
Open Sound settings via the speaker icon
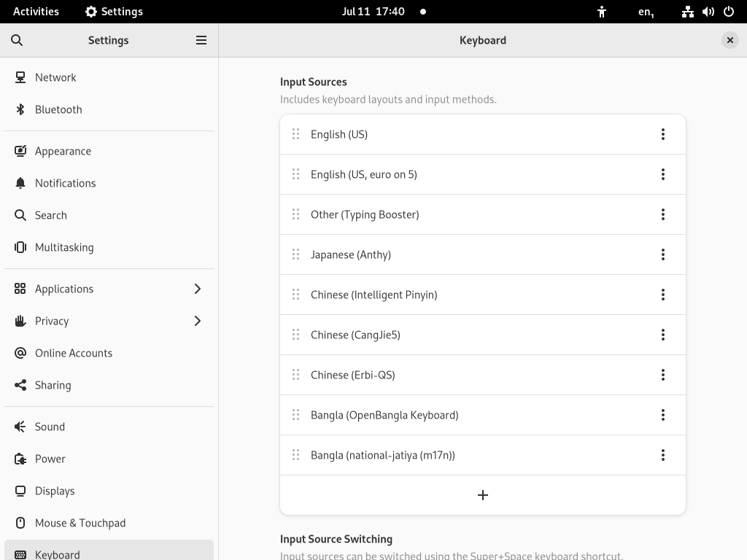coord(21,427)
